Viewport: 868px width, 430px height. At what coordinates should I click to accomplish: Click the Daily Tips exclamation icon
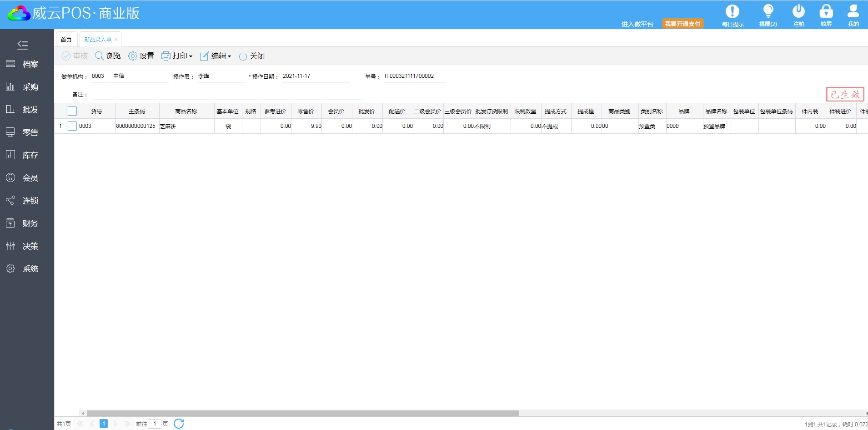pyautogui.click(x=732, y=12)
